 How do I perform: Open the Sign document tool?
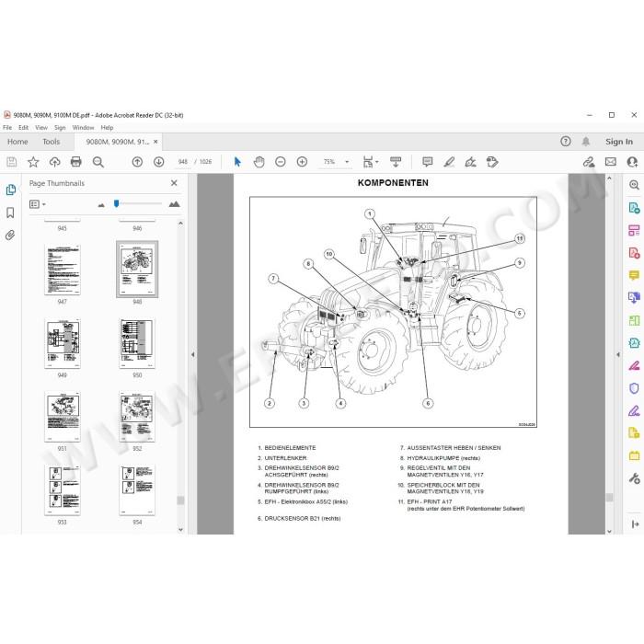click(x=471, y=162)
